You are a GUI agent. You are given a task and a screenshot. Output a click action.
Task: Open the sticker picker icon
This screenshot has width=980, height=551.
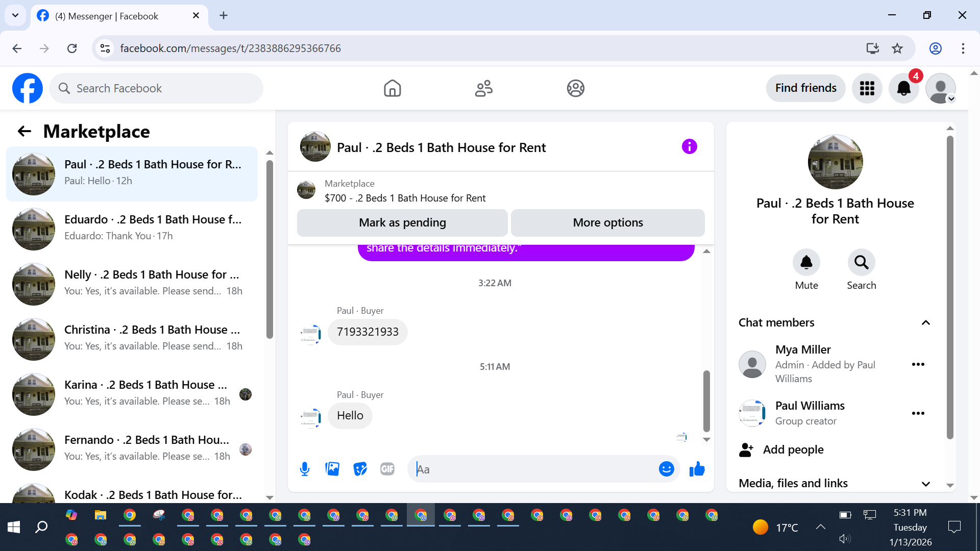click(360, 469)
